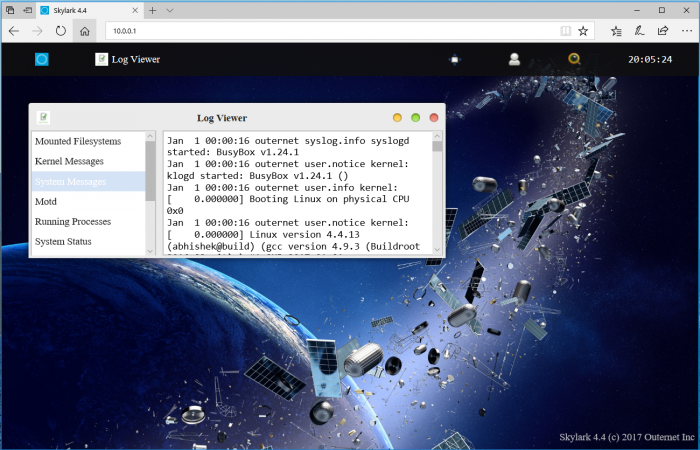Go to the browser Home page
Screen dimensions: 700x450
pyautogui.click(x=84, y=31)
